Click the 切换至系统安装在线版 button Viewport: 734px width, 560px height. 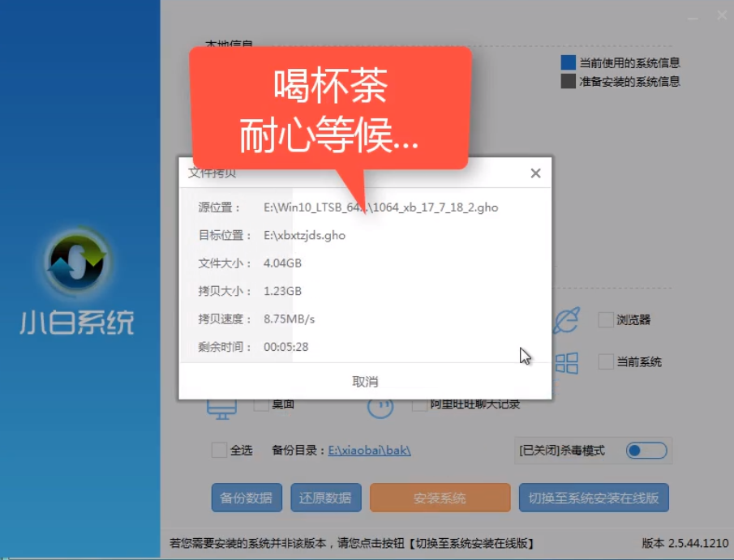pyautogui.click(x=592, y=498)
